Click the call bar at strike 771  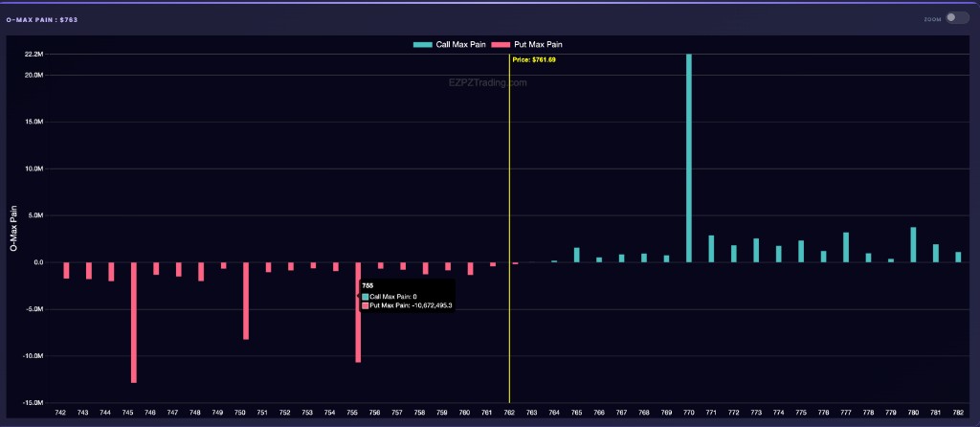711,249
